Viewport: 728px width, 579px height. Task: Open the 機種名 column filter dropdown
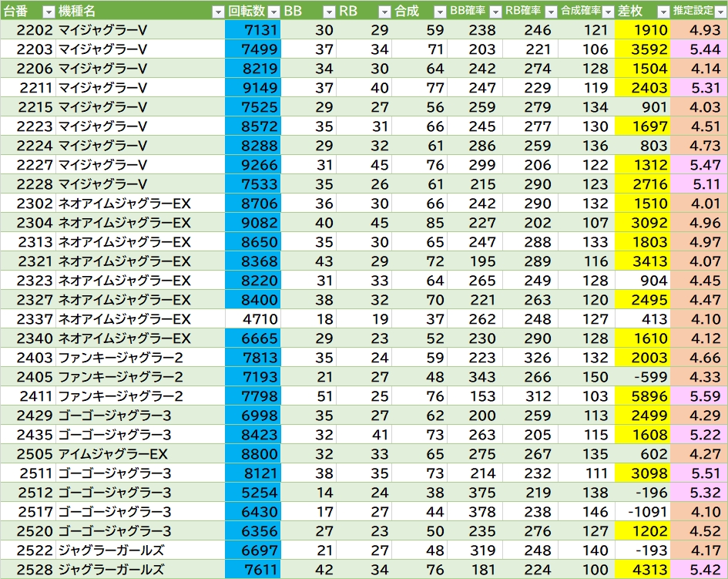(218, 12)
